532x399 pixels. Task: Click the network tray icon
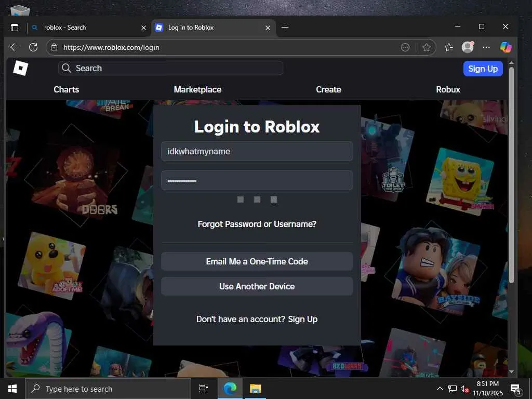click(453, 389)
